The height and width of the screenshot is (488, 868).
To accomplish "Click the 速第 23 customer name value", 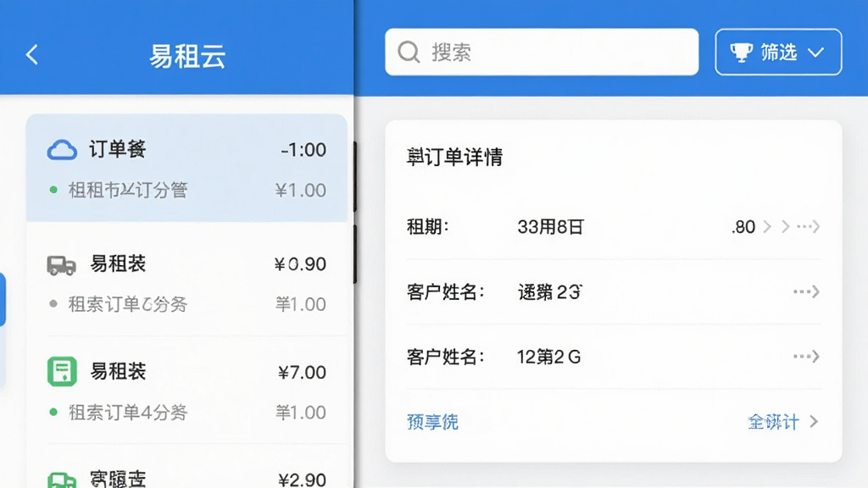I will [x=549, y=291].
